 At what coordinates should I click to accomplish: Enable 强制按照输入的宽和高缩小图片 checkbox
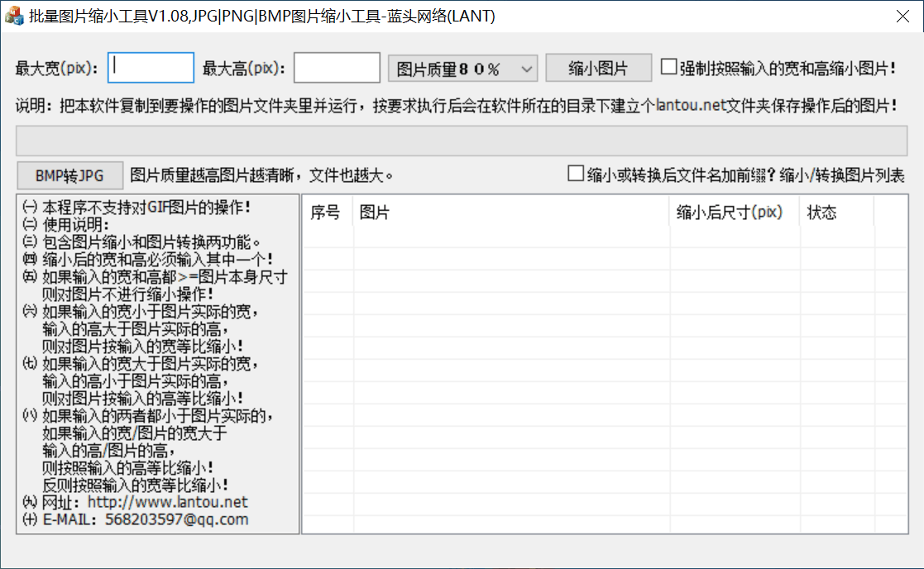coord(668,66)
